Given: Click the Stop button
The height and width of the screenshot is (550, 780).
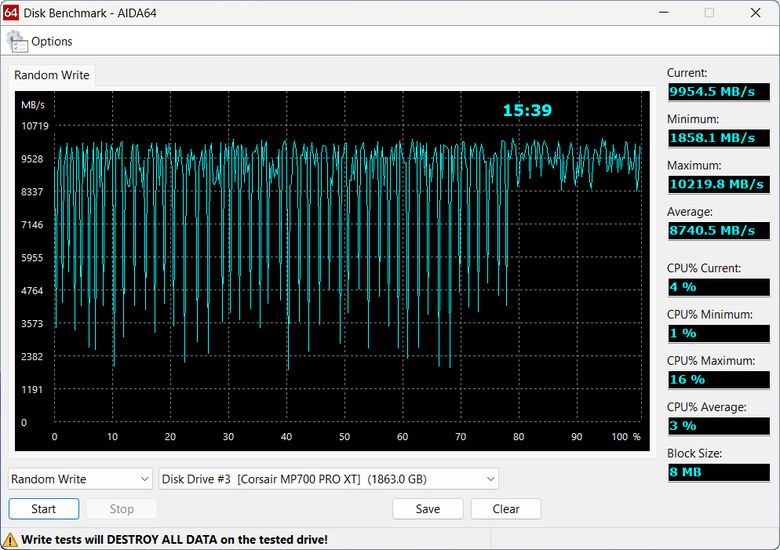Looking at the screenshot, I should point(122,509).
